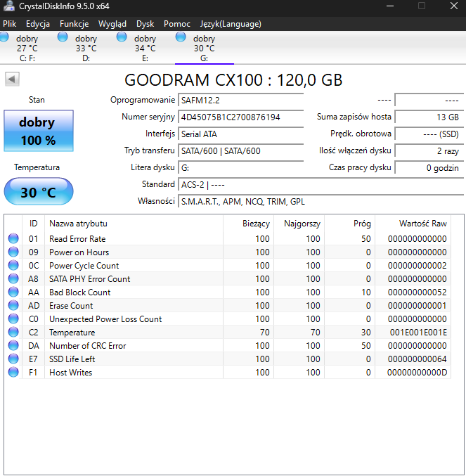Select the C: F: disk tab at 27 °C
Screen dimensions: 466x476
[27, 48]
